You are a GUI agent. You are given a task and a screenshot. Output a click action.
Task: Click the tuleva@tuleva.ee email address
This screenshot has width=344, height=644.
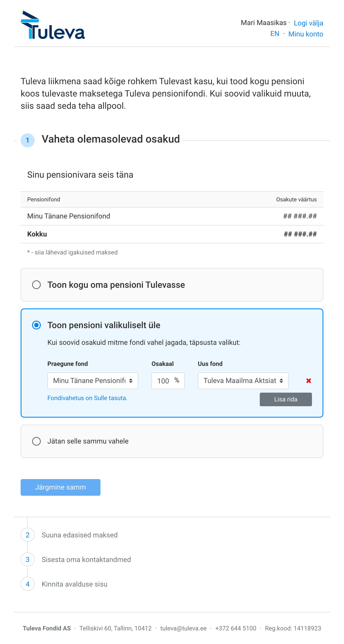click(x=183, y=628)
